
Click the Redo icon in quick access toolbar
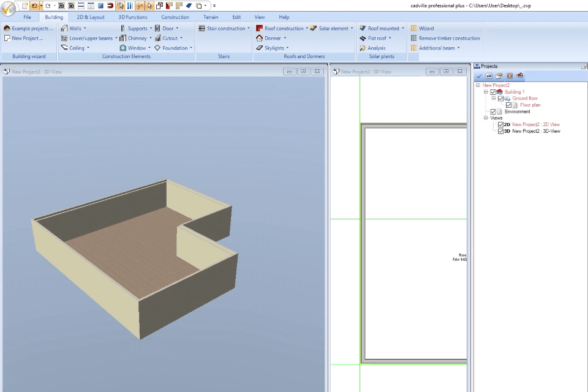point(48,6)
